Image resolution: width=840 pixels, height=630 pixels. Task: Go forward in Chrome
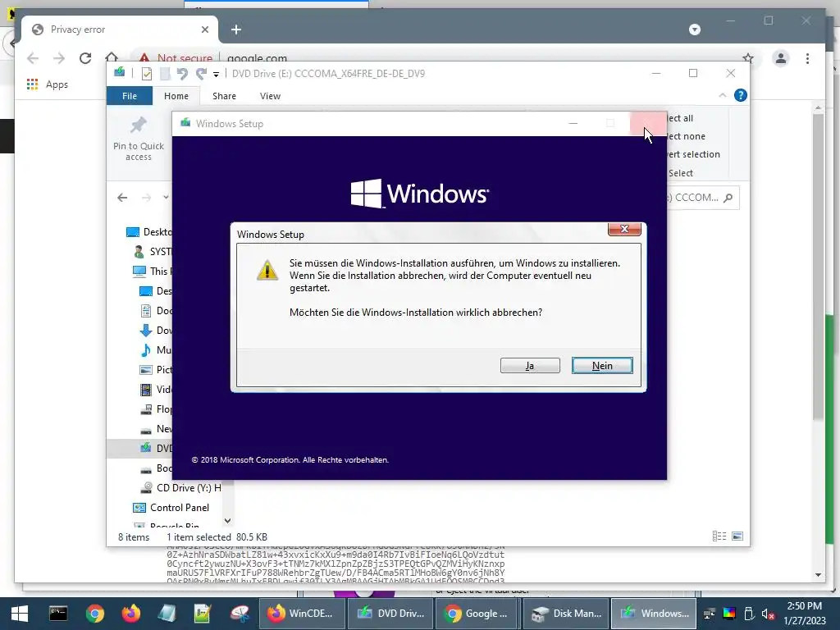(59, 58)
